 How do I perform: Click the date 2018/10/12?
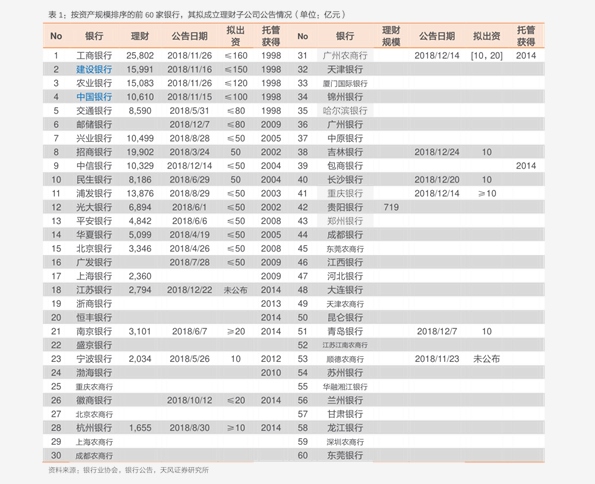point(189,400)
